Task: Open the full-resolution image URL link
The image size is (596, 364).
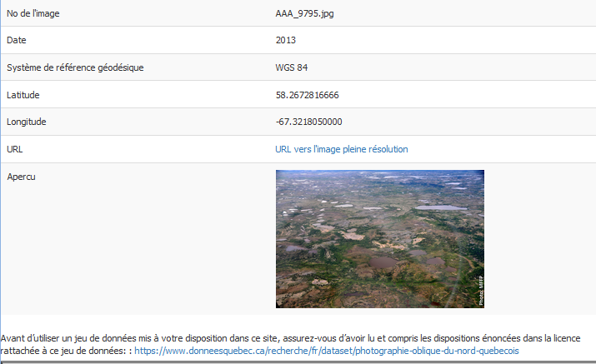Action: [341, 149]
